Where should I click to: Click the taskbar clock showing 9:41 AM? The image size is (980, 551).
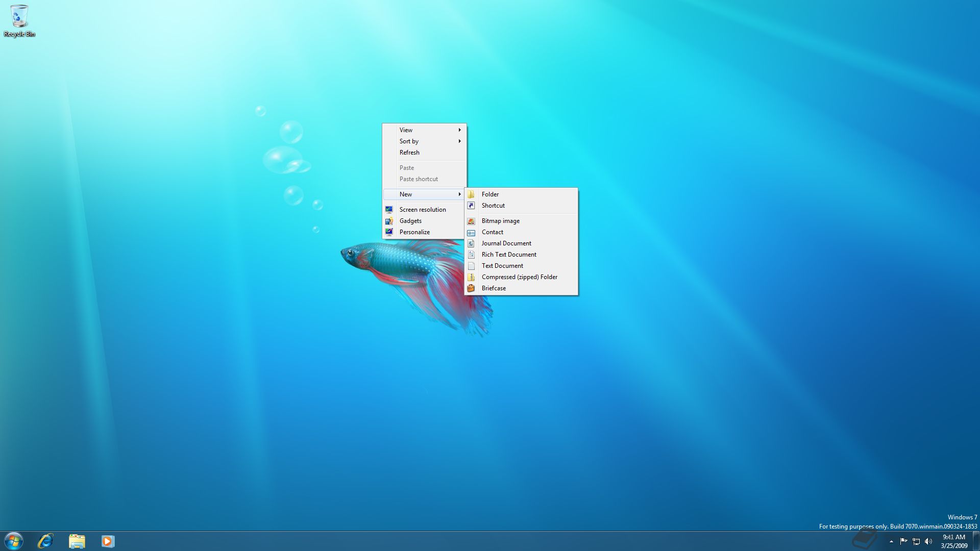tap(954, 541)
